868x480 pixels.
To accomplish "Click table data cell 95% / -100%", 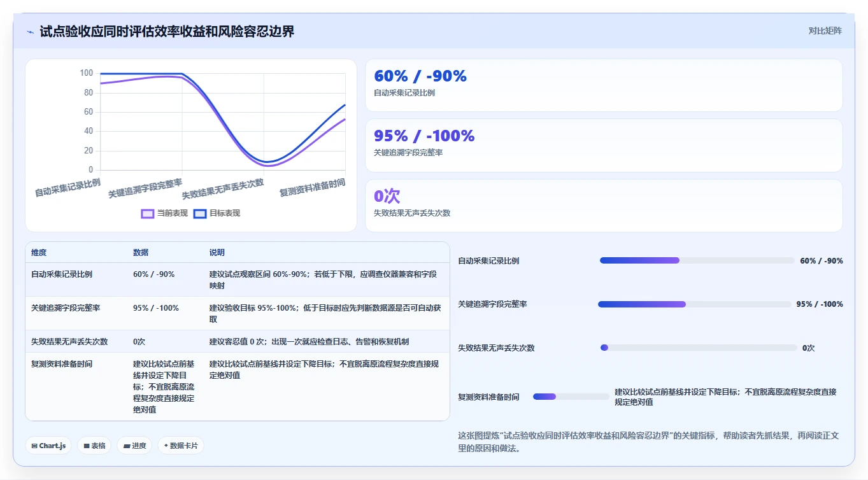I will 156,308.
